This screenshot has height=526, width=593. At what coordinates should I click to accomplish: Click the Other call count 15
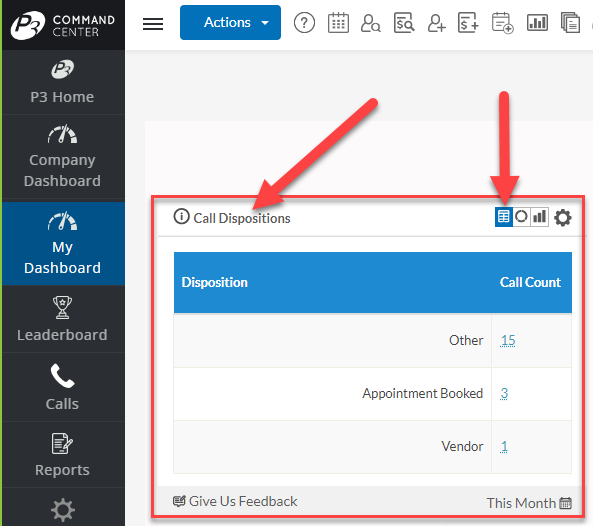508,340
